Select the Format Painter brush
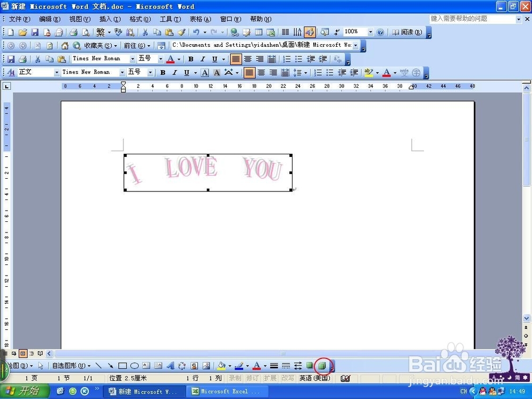Viewport: 532px width, 399px height. point(181,32)
